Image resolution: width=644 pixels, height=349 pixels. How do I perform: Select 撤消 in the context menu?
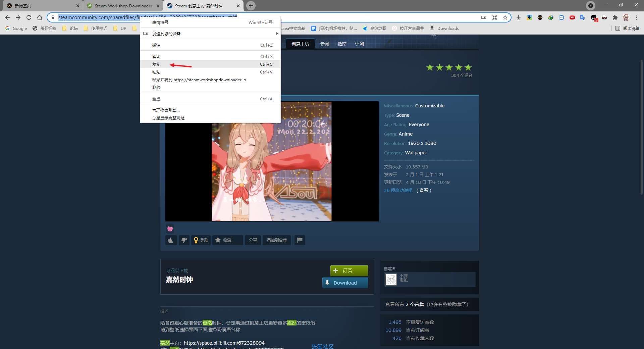(x=210, y=45)
